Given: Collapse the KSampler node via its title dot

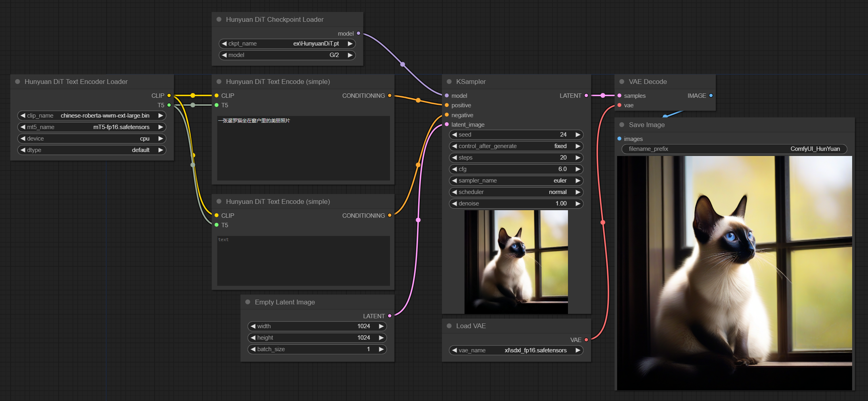Looking at the screenshot, I should click(449, 82).
